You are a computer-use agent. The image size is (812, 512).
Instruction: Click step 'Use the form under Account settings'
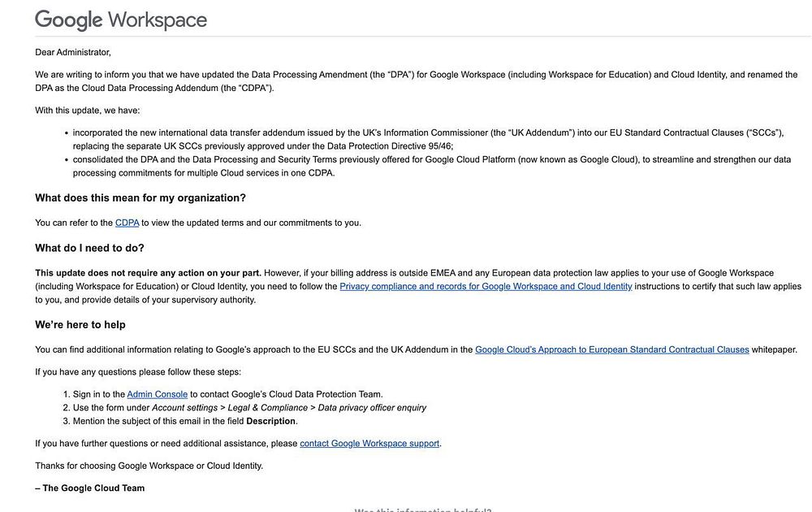(x=249, y=407)
